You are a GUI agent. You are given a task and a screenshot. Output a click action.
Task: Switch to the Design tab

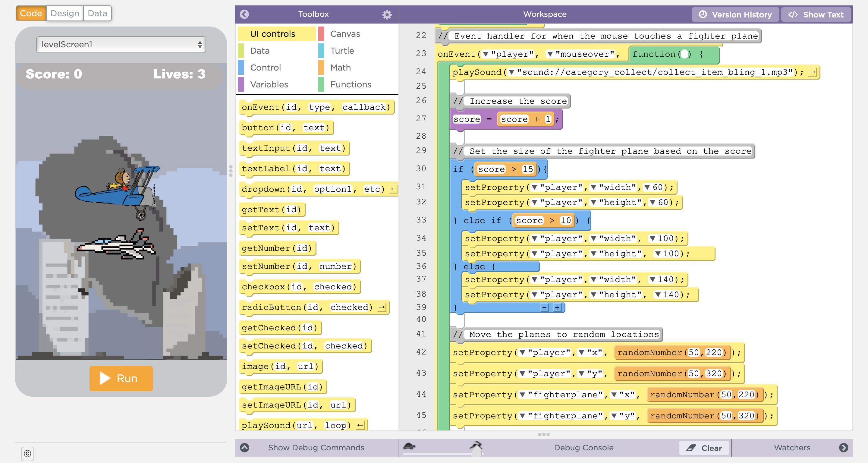pyautogui.click(x=65, y=14)
